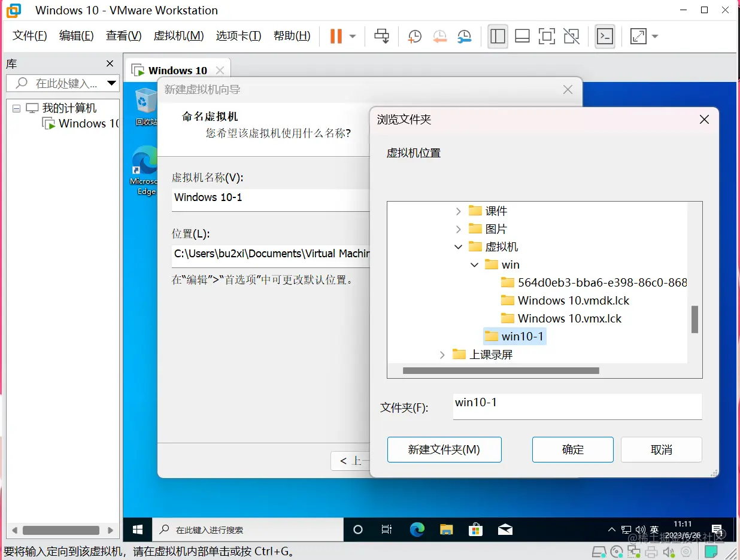740x560 pixels.
Task: Click the orange pause VM toolbar button
Action: pos(336,36)
